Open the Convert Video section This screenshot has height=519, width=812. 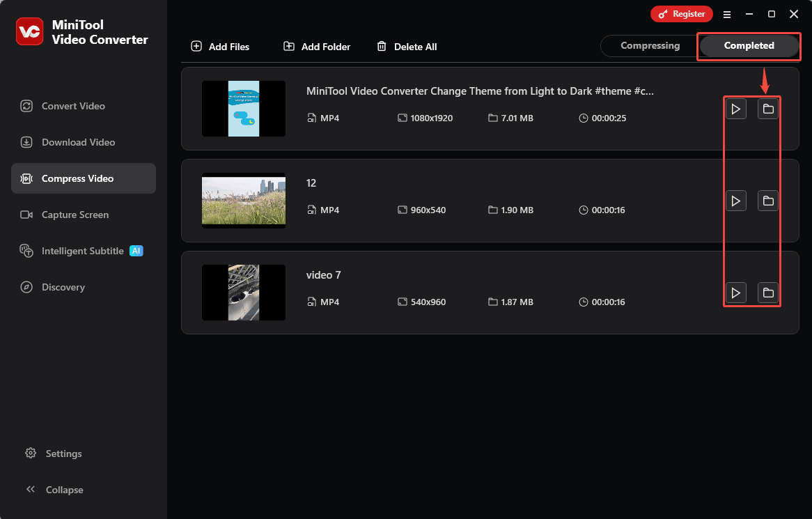coord(72,106)
